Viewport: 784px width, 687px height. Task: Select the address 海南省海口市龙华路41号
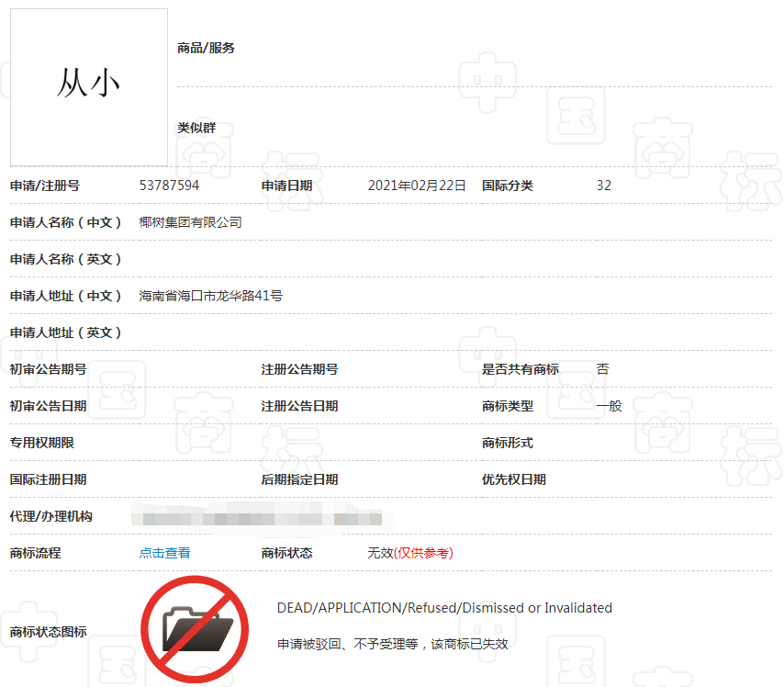click(210, 296)
